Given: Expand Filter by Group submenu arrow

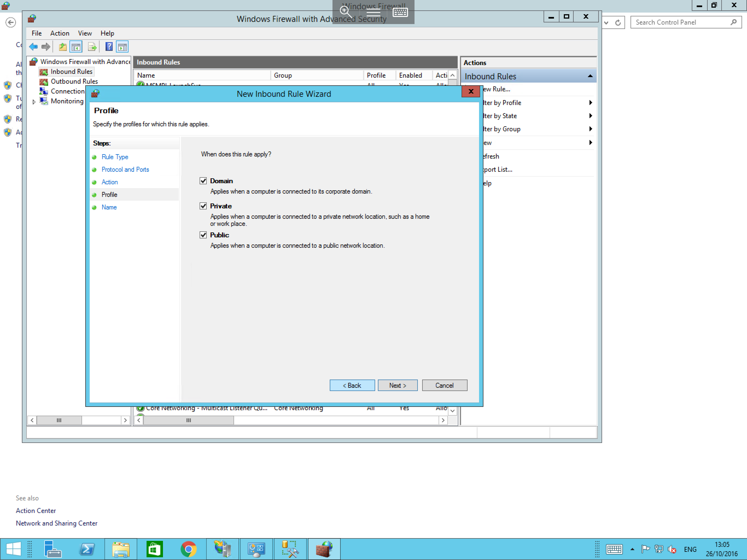Looking at the screenshot, I should [590, 129].
